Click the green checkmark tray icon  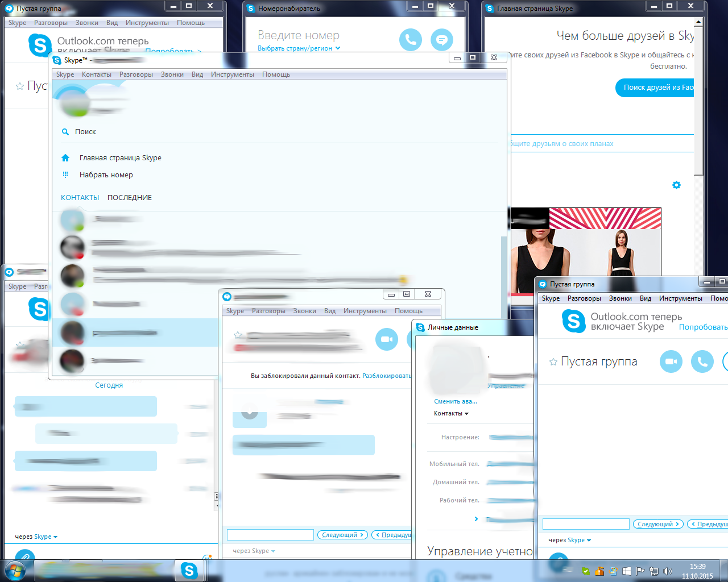(x=586, y=571)
